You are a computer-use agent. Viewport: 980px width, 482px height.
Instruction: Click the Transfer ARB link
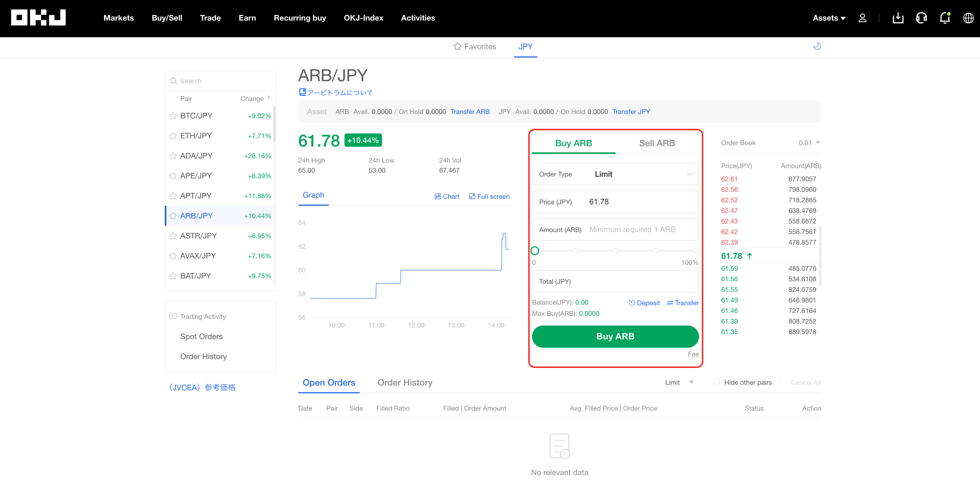pyautogui.click(x=470, y=112)
